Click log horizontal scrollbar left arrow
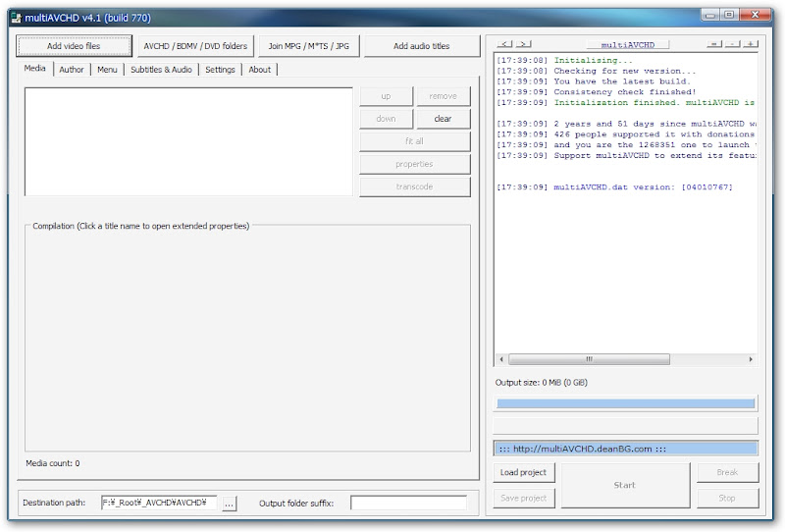Image resolution: width=785 pixels, height=532 pixels. (x=501, y=359)
